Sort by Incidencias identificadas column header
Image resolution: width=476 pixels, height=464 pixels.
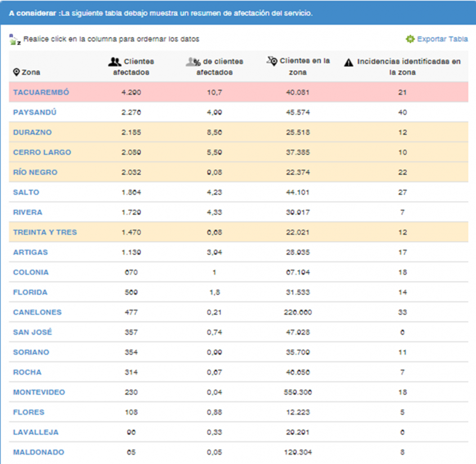coord(408,67)
